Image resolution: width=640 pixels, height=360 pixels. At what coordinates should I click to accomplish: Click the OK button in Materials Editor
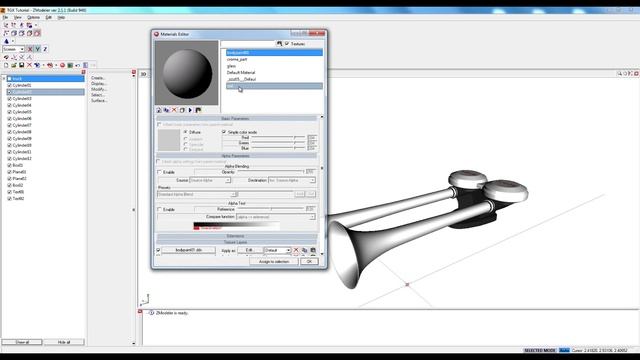[309, 261]
